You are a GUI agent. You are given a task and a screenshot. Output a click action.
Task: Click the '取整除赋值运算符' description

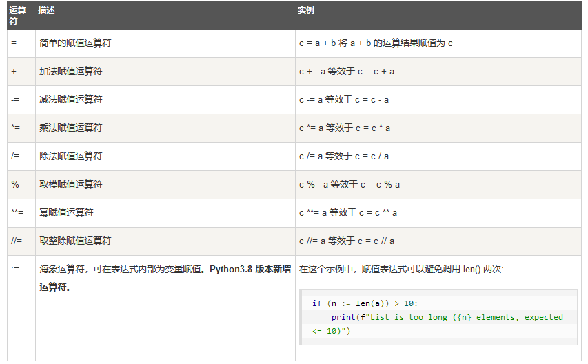coord(75,241)
